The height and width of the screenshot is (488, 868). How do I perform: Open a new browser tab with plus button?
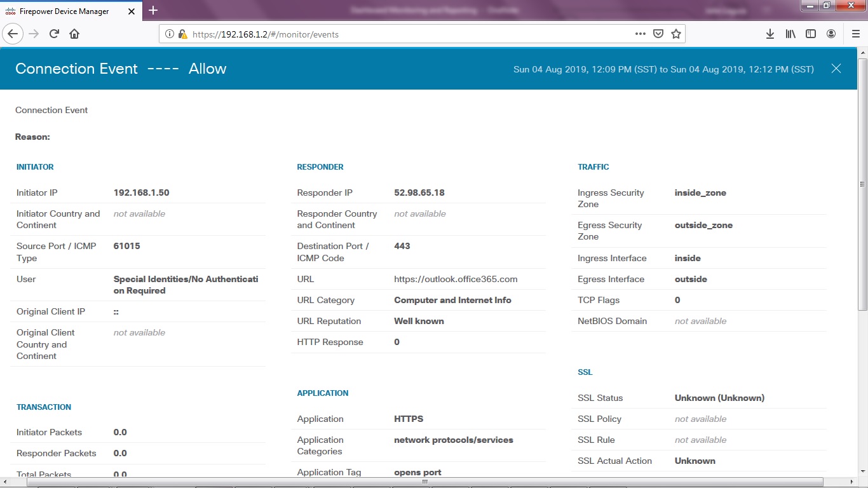click(153, 11)
